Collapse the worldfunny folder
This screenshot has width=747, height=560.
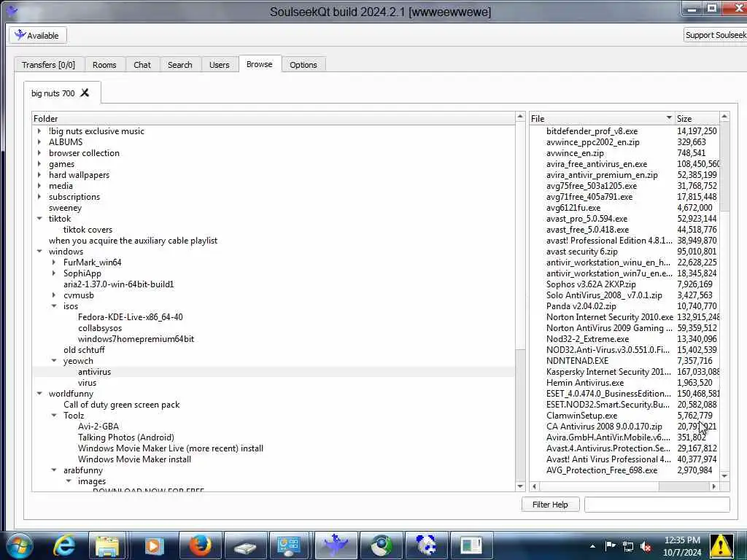coord(39,394)
